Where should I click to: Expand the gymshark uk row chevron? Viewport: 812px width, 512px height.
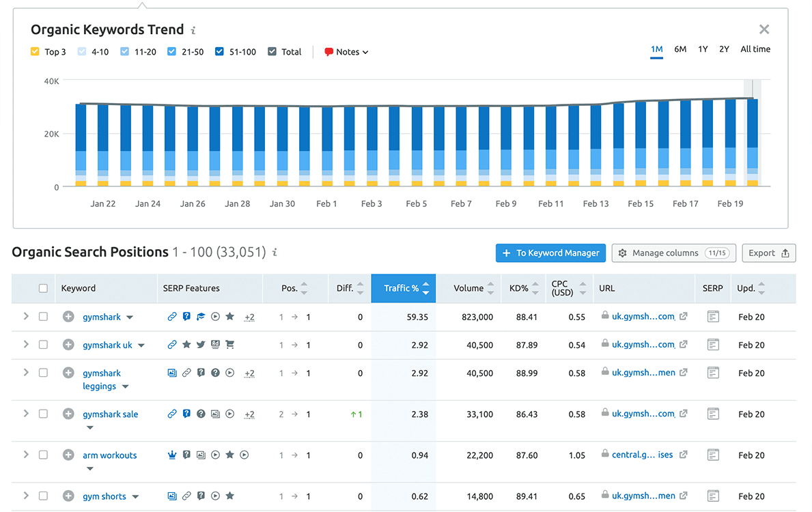[26, 344]
